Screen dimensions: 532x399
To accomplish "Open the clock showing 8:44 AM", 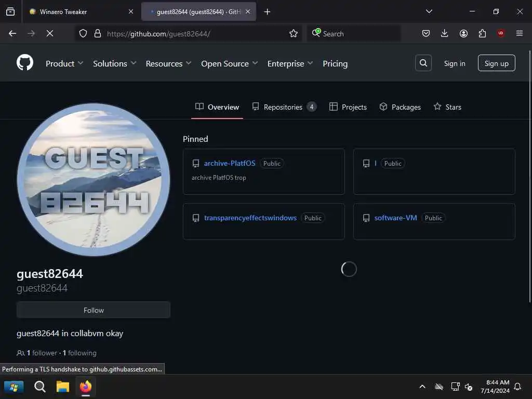I will [x=495, y=387].
